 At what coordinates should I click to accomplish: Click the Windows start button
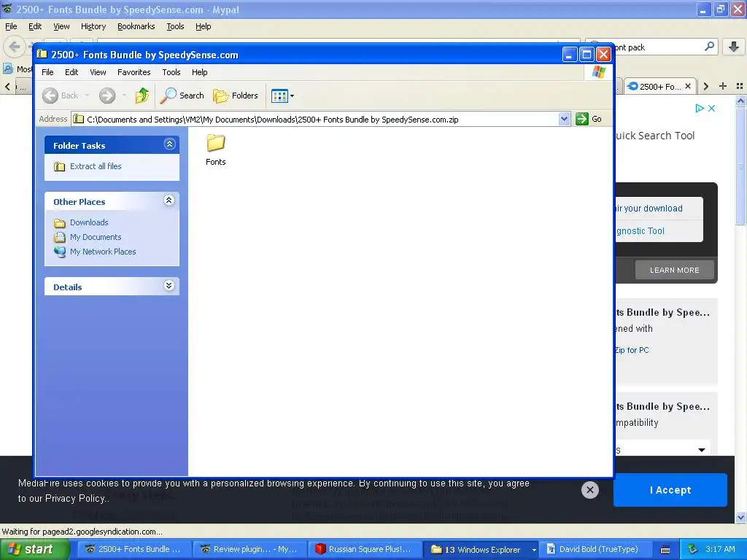[35, 549]
